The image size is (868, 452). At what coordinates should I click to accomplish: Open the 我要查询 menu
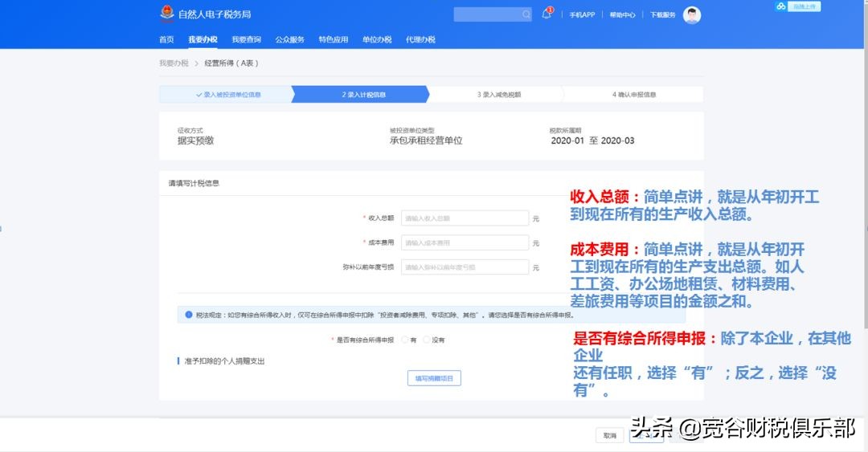point(247,39)
